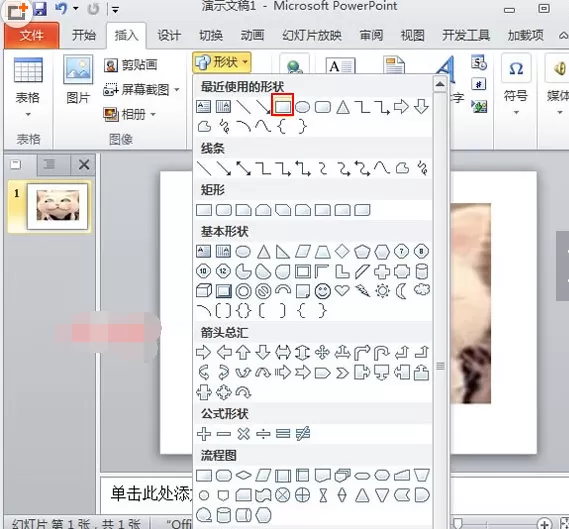Switch to the 审阅 tab
The height and width of the screenshot is (529, 569).
(x=371, y=35)
